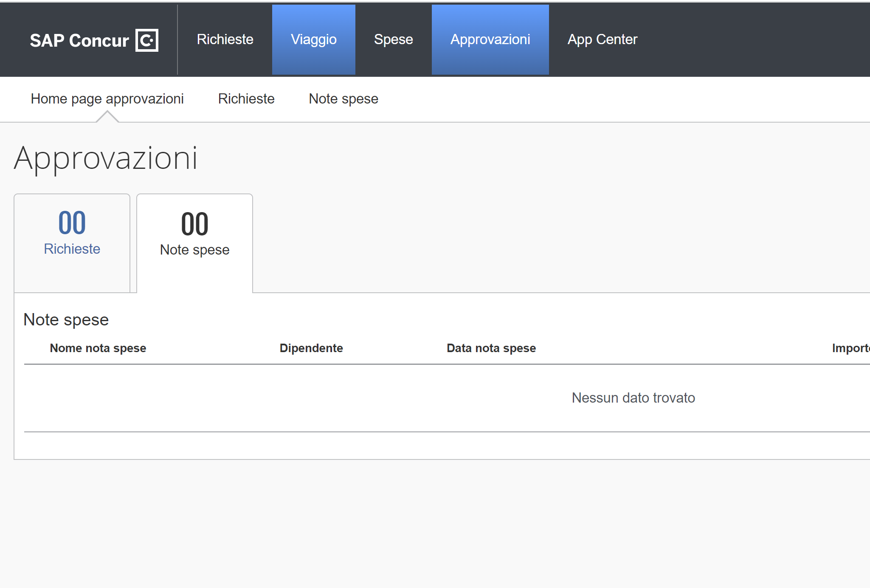This screenshot has height=588, width=870.
Task: Sort by the Dipendente column header
Action: [x=311, y=348]
